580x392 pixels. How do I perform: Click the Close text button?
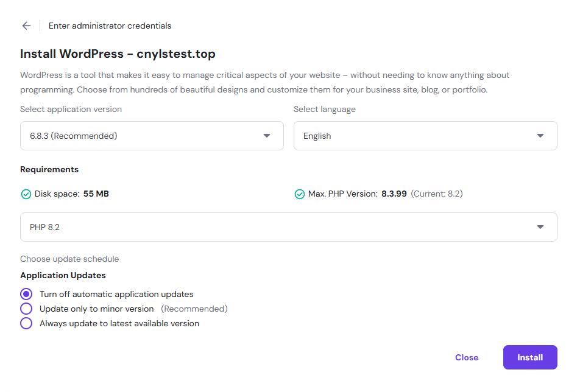point(467,357)
